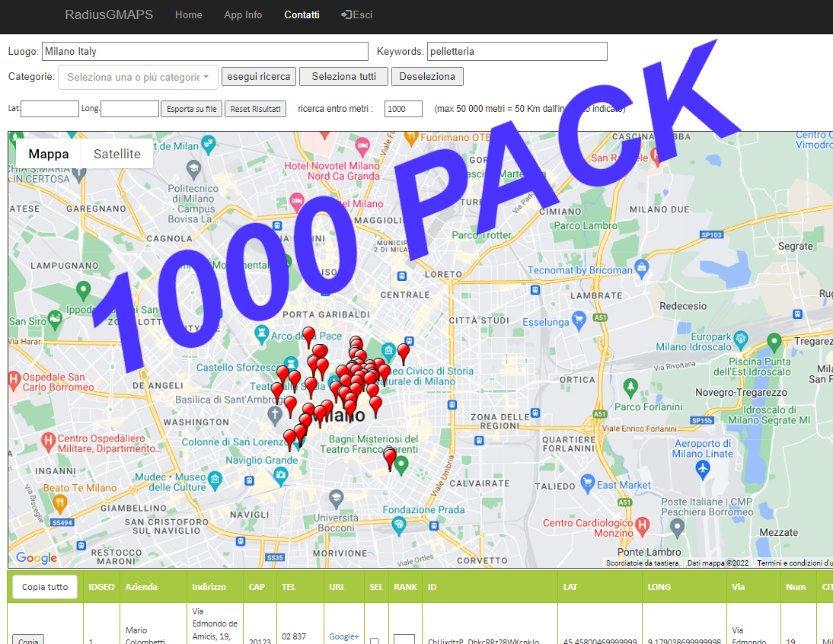The width and height of the screenshot is (833, 644).
Task: Click the Parco Forlanini tree icon
Action: (630, 388)
